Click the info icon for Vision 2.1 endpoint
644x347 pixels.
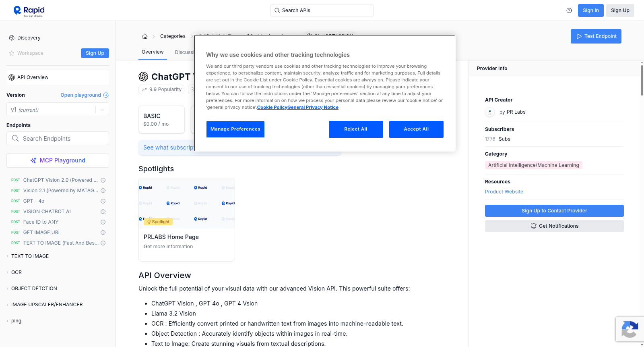pos(103,191)
